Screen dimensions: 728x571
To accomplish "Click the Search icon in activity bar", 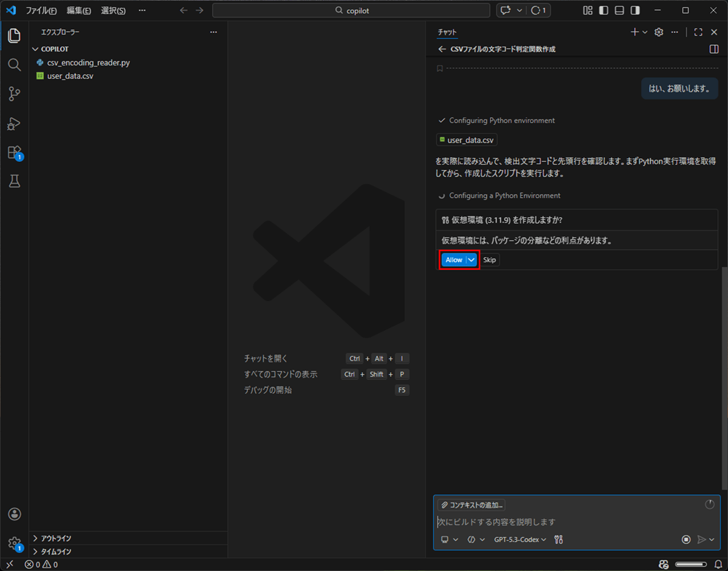I will [x=15, y=65].
